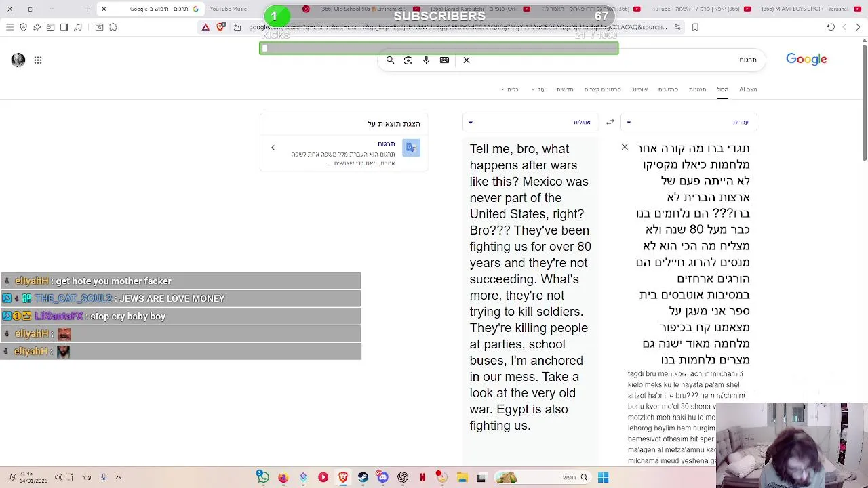Open ChatGPT from the taskbar

tap(403, 477)
